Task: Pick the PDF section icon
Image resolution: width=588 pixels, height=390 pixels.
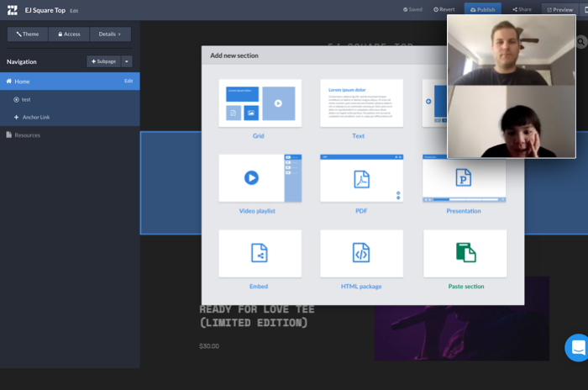Action: (x=361, y=178)
